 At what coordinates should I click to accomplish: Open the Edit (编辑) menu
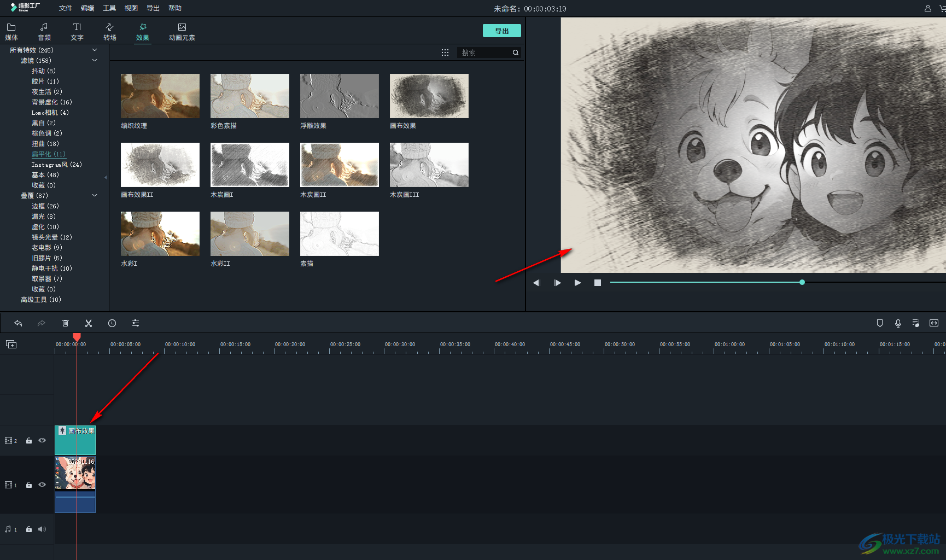87,8
